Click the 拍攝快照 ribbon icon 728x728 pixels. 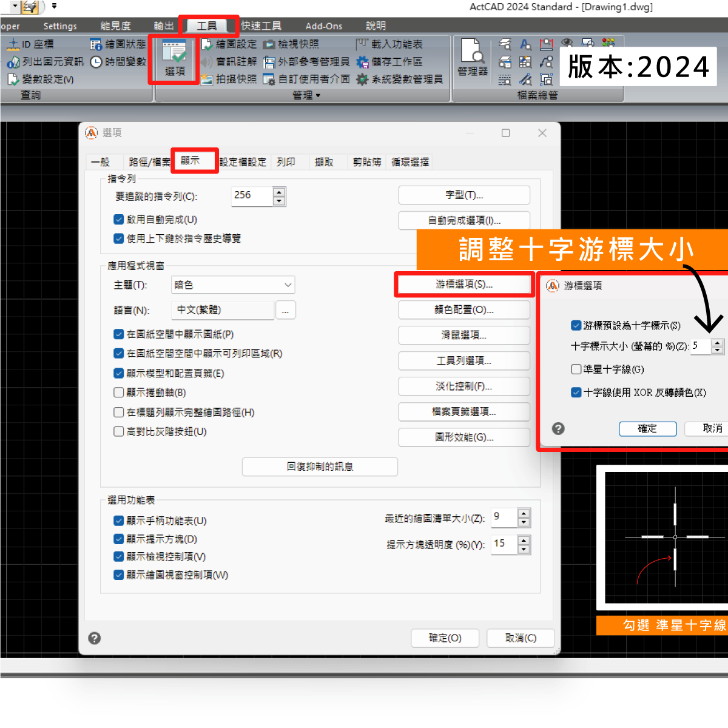tap(207, 79)
